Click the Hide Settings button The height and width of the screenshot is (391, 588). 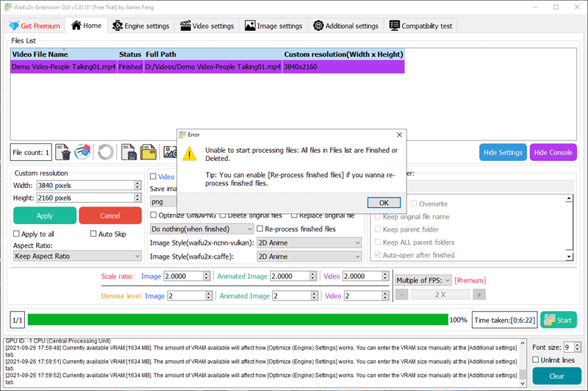click(x=503, y=152)
